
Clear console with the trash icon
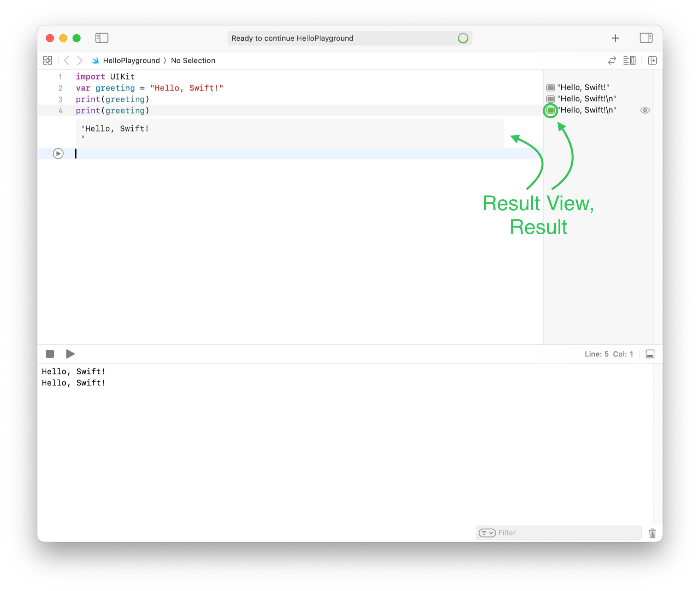[652, 533]
